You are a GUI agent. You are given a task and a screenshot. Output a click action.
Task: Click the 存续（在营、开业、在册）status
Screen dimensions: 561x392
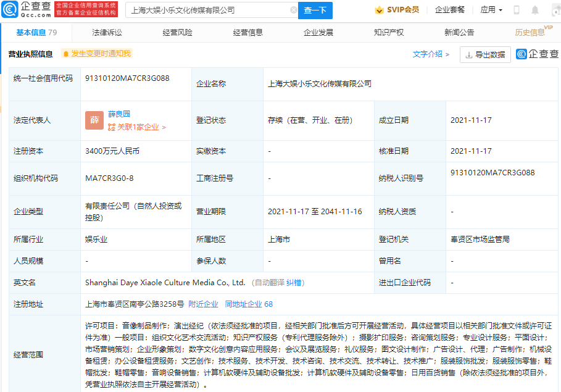tap(310, 120)
